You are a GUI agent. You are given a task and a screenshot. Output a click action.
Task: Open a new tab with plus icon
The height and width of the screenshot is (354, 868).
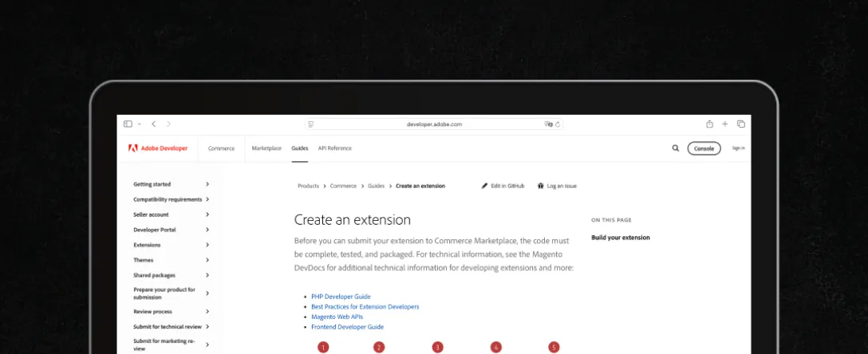pyautogui.click(x=725, y=124)
